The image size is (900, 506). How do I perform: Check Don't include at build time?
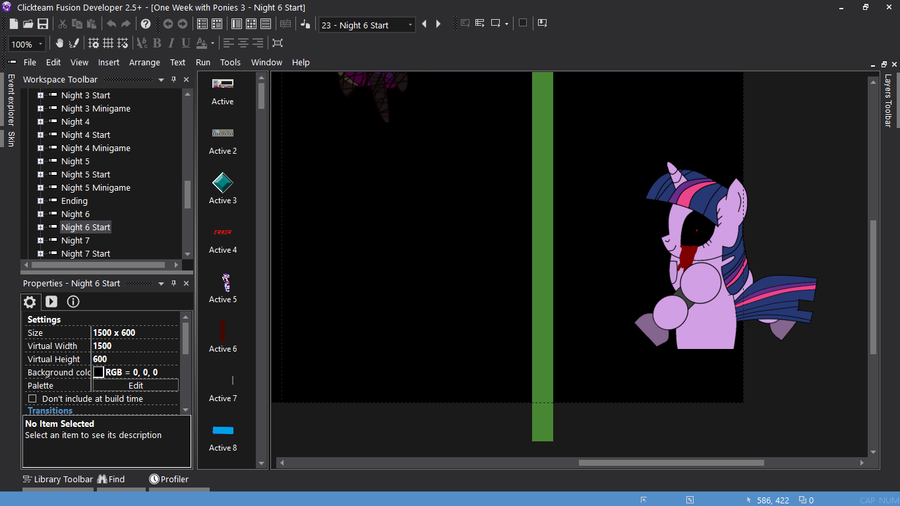(x=32, y=399)
